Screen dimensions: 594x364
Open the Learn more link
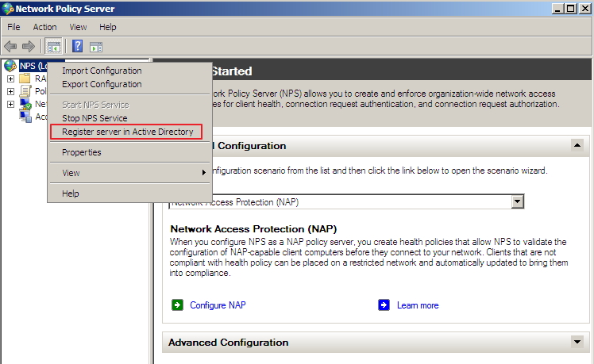417,305
